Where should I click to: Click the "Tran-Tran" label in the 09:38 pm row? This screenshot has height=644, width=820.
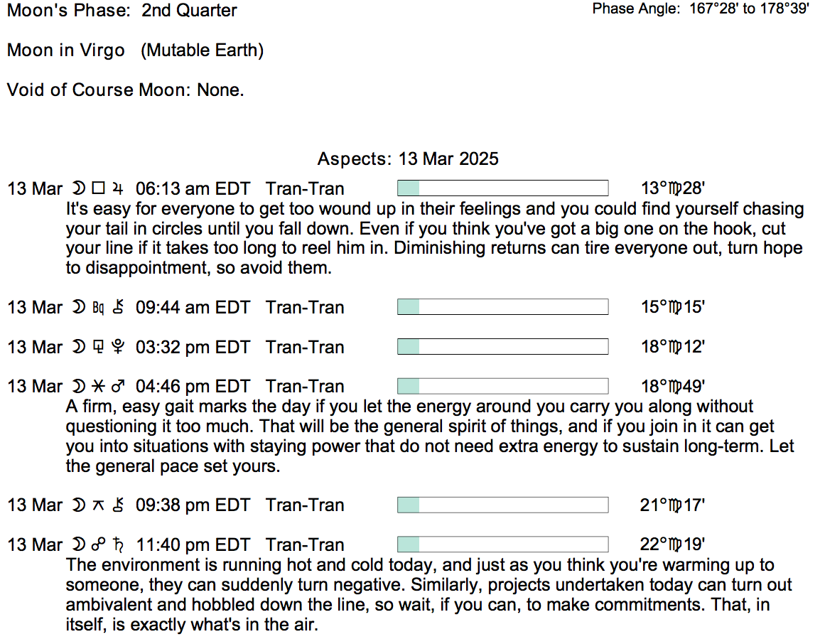coord(305,505)
